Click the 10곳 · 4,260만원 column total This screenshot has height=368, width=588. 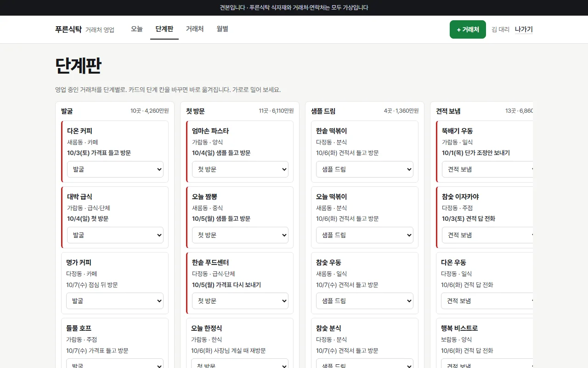coord(149,111)
